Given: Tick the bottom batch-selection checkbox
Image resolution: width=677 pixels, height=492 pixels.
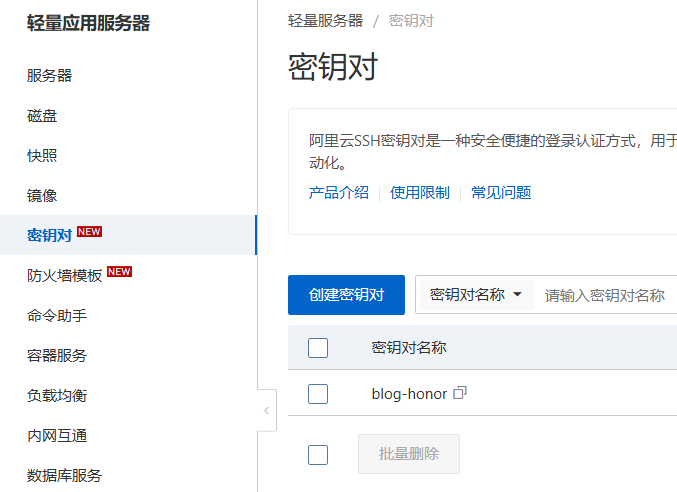Looking at the screenshot, I should tap(318, 455).
